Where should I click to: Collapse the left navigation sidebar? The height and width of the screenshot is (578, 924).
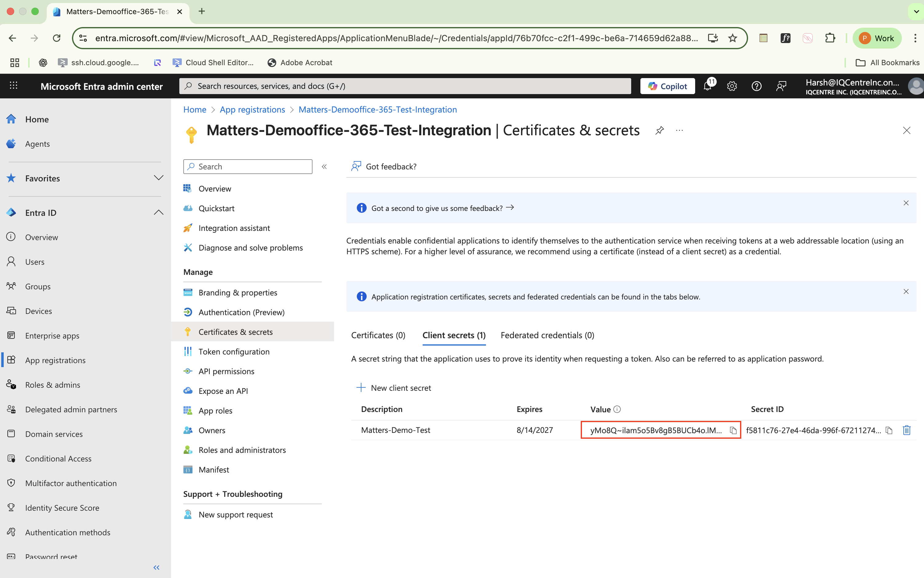(156, 568)
